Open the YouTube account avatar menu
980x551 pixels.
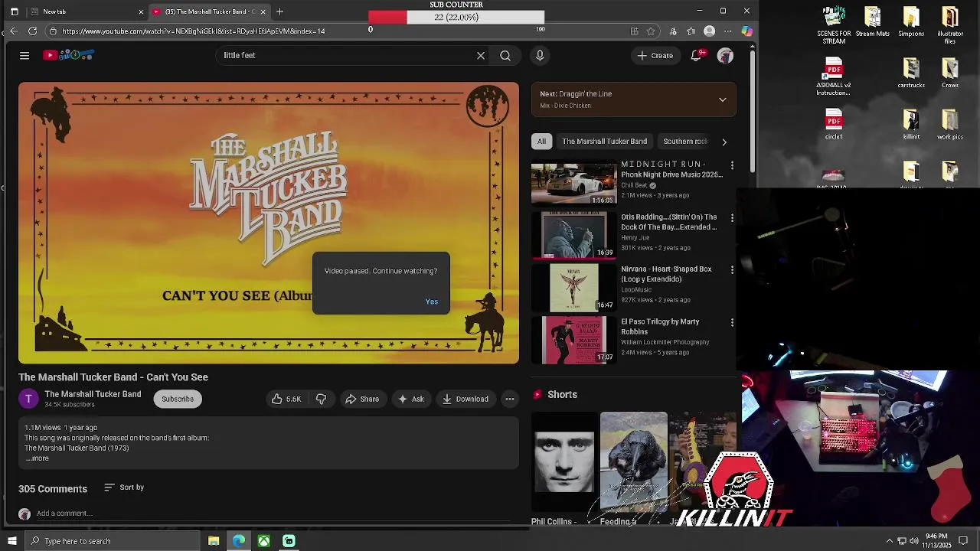point(725,55)
